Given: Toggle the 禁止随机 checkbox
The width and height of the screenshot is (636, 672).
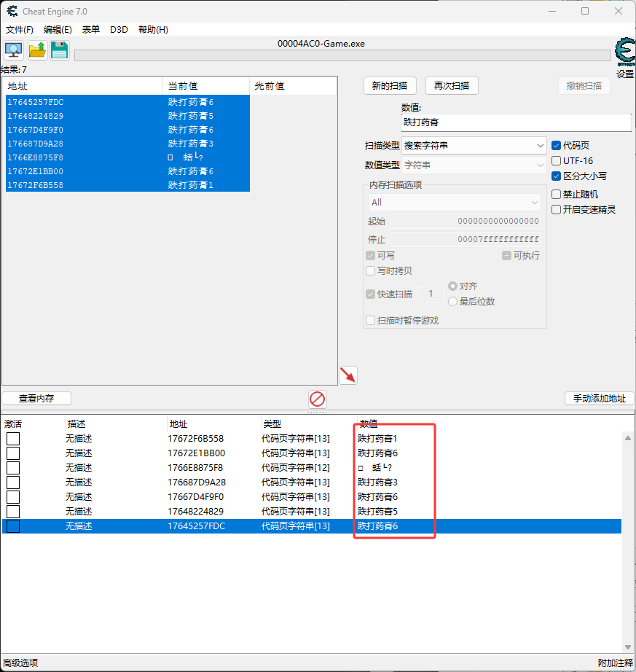Looking at the screenshot, I should 557,195.
